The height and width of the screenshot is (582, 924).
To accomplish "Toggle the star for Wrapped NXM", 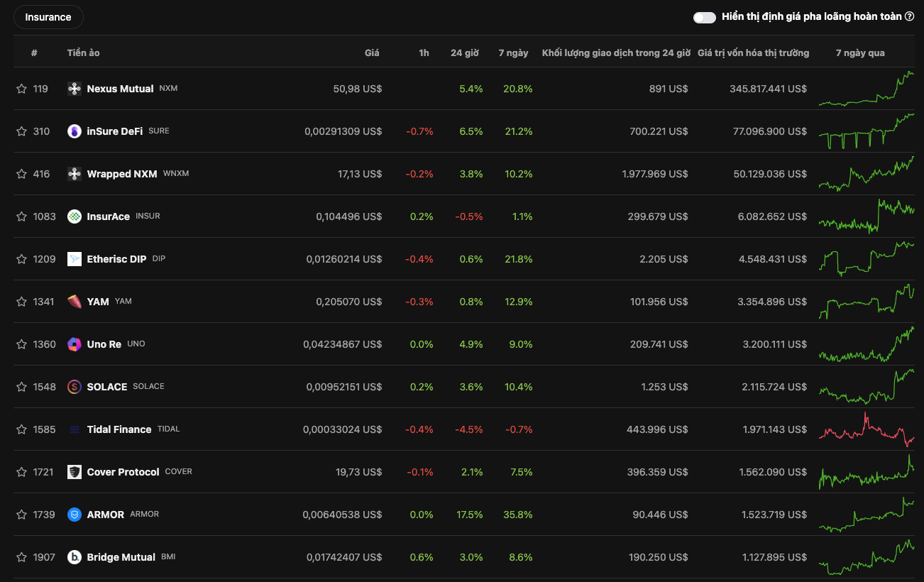I will coord(21,174).
